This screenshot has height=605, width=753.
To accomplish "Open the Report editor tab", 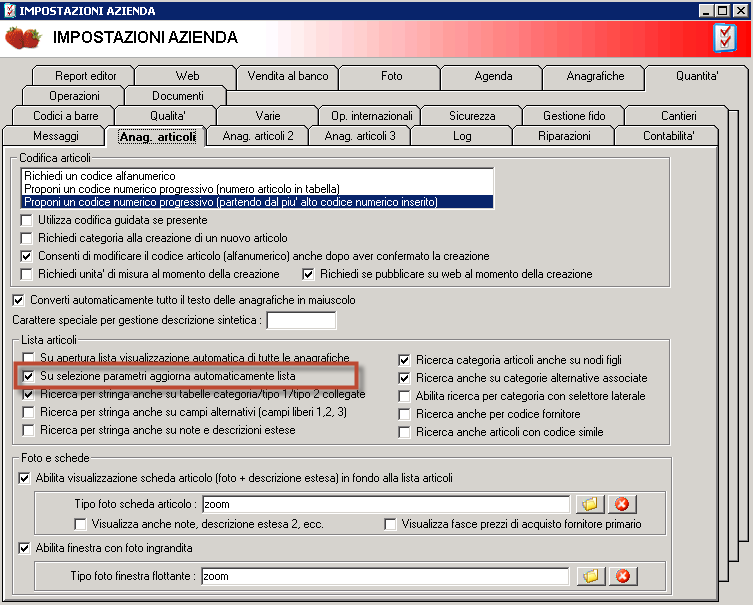I will (x=85, y=76).
